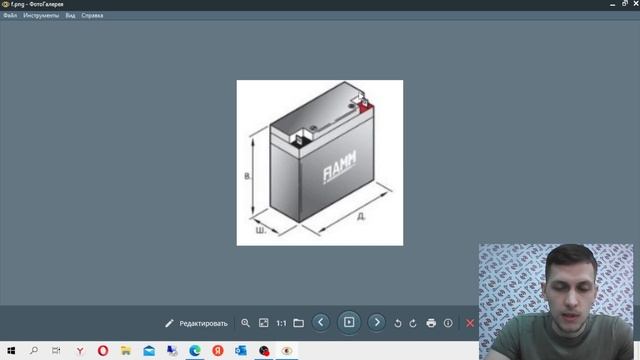Viewport: 640px width, 360px height.
Task: Delete image with the red X
Action: click(470, 323)
